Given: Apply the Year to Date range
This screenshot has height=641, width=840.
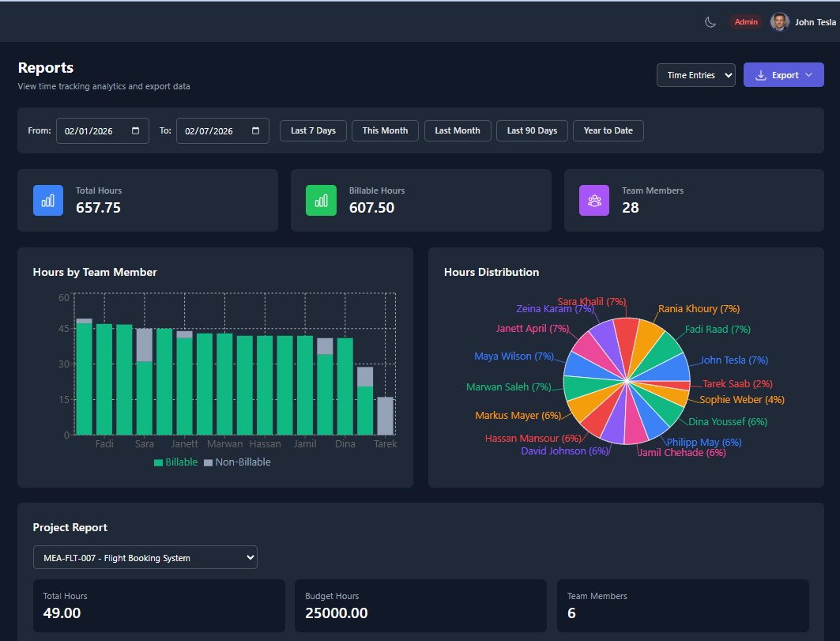Looking at the screenshot, I should [608, 130].
